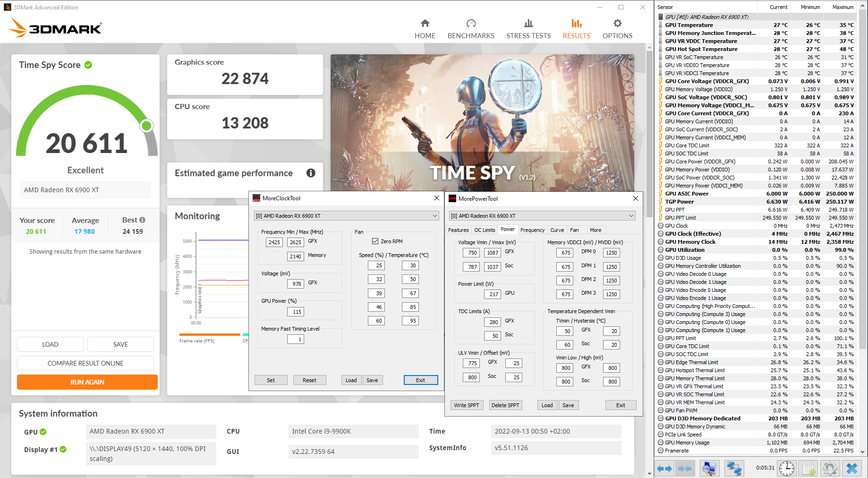Open the GPU dropdown in MorePowerTool
Image resolution: width=868 pixels, height=478 pixels.
pos(542,216)
